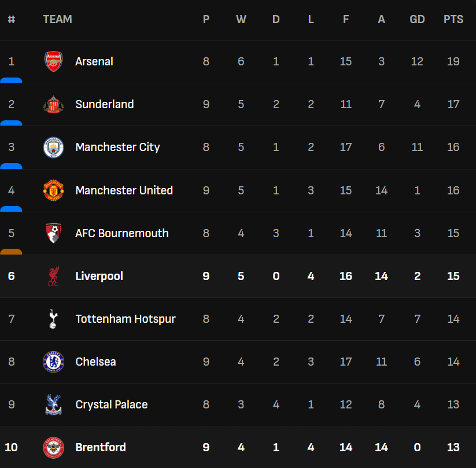
Task: Click the Sunderland club crest
Action: point(53,104)
